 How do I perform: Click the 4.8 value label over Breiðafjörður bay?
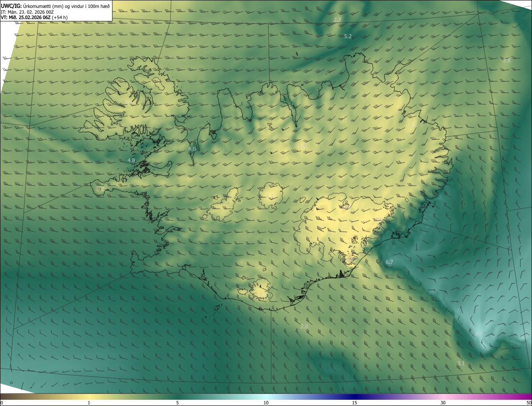pos(131,160)
